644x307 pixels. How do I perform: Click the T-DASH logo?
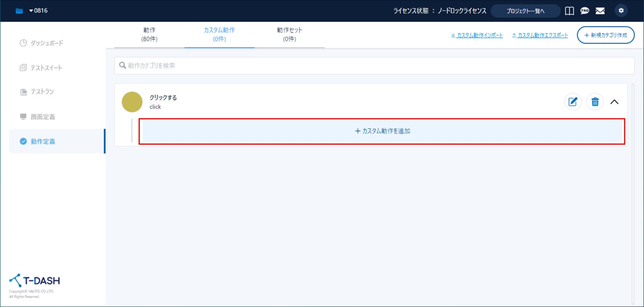[35, 280]
